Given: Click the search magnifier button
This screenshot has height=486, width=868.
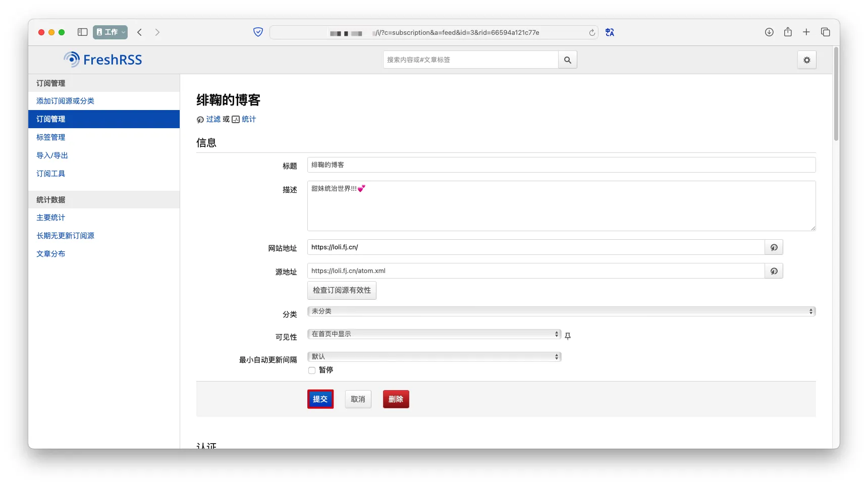Looking at the screenshot, I should (x=567, y=60).
